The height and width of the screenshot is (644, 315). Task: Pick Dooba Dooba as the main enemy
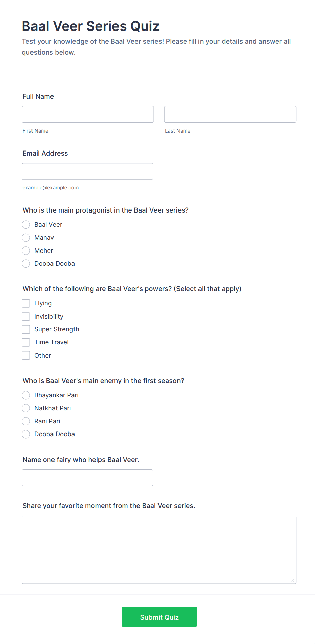point(26,434)
